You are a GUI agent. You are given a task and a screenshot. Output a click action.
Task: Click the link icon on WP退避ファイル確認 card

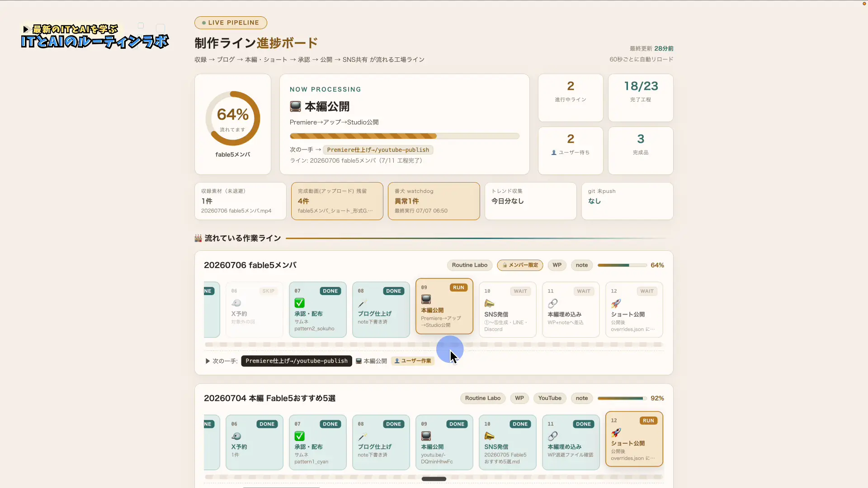552,436
